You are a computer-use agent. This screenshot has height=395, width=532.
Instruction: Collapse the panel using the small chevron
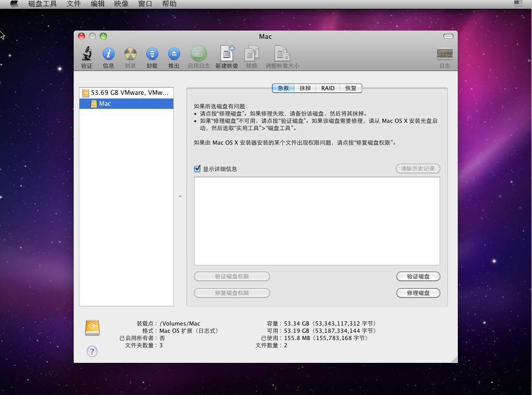click(180, 197)
